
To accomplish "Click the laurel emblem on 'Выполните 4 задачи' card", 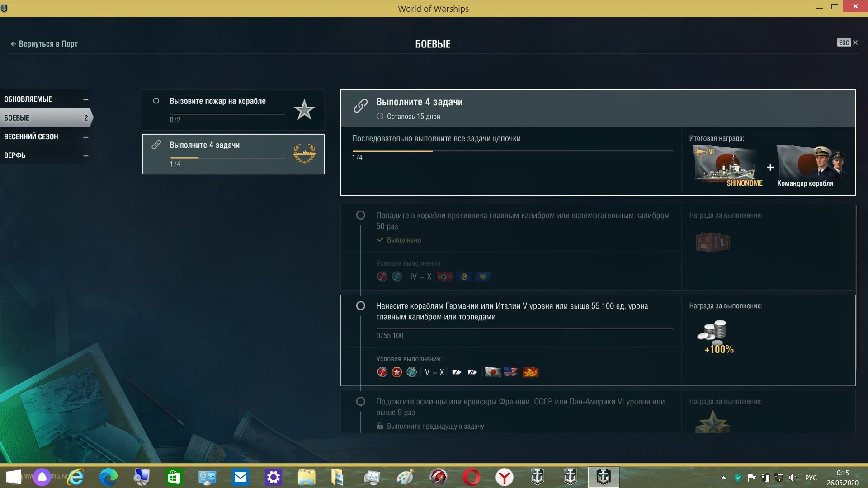I will coord(304,154).
